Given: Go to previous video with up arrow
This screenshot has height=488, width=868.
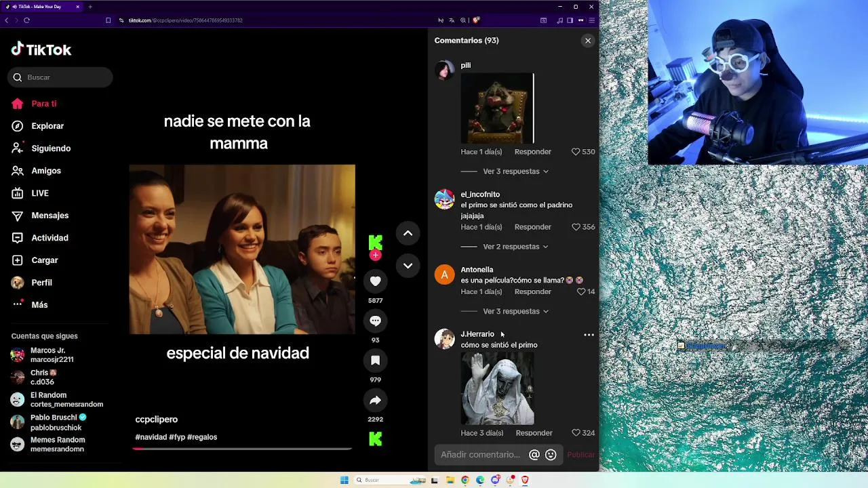Looking at the screenshot, I should pyautogui.click(x=408, y=233).
